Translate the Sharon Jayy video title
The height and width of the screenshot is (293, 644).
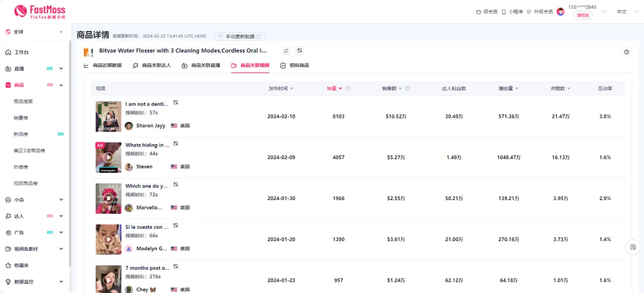pyautogui.click(x=176, y=102)
